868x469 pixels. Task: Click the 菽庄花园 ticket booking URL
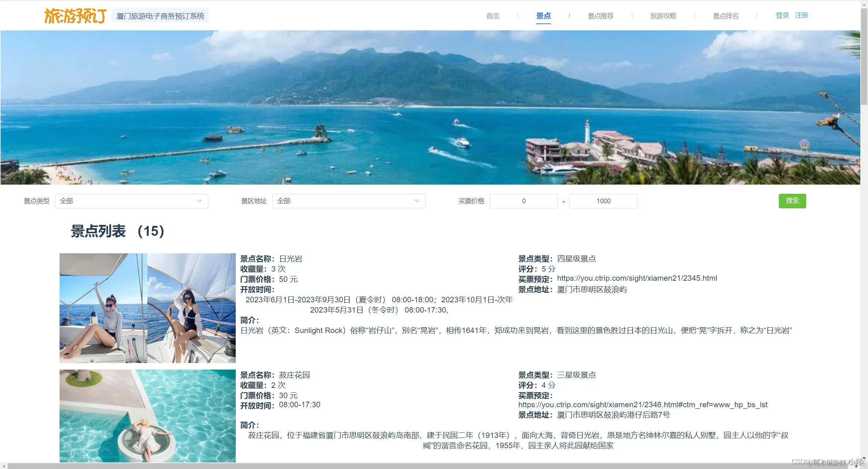pyautogui.click(x=643, y=405)
